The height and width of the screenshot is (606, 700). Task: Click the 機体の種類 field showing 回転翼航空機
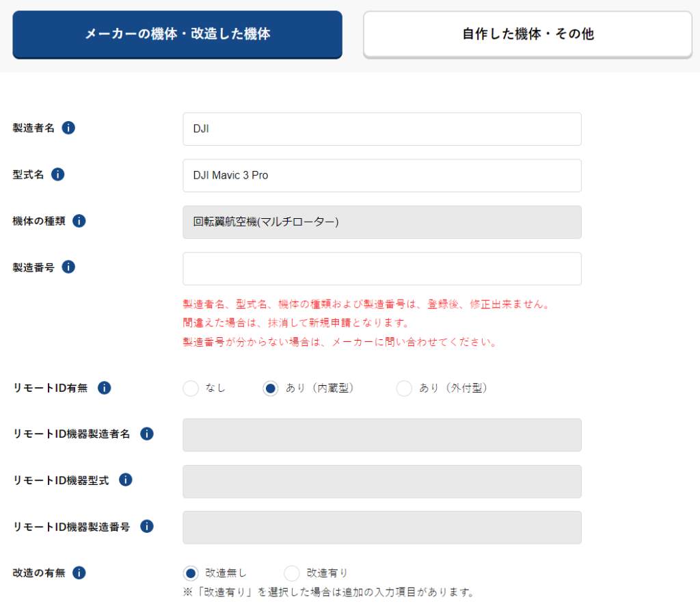tap(381, 222)
